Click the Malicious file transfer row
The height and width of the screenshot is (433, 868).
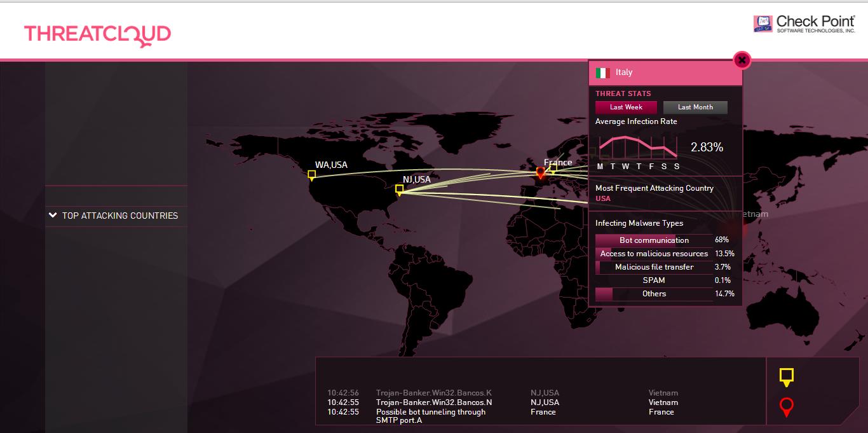pyautogui.click(x=654, y=267)
